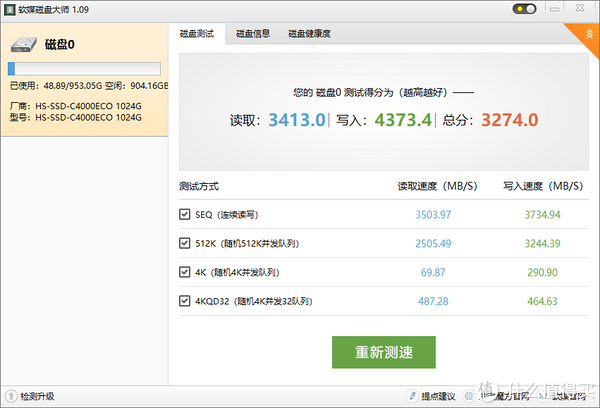This screenshot has width=600, height=408.
Task: Click the write score 4373.4
Action: [403, 120]
